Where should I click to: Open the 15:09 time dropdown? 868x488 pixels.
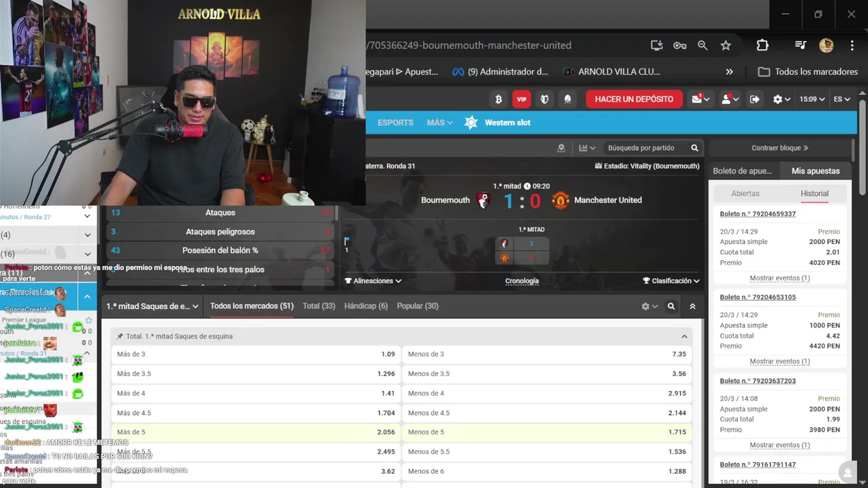812,99
